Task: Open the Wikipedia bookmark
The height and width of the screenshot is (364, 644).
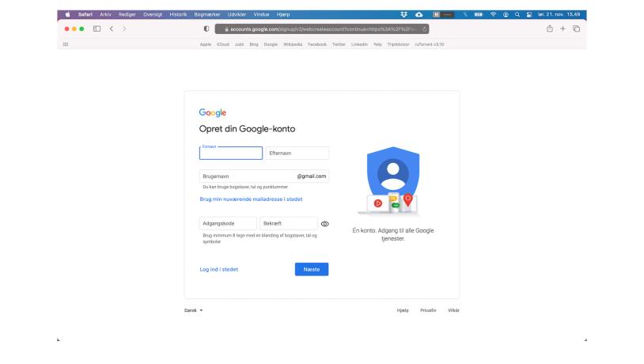Action: click(293, 44)
